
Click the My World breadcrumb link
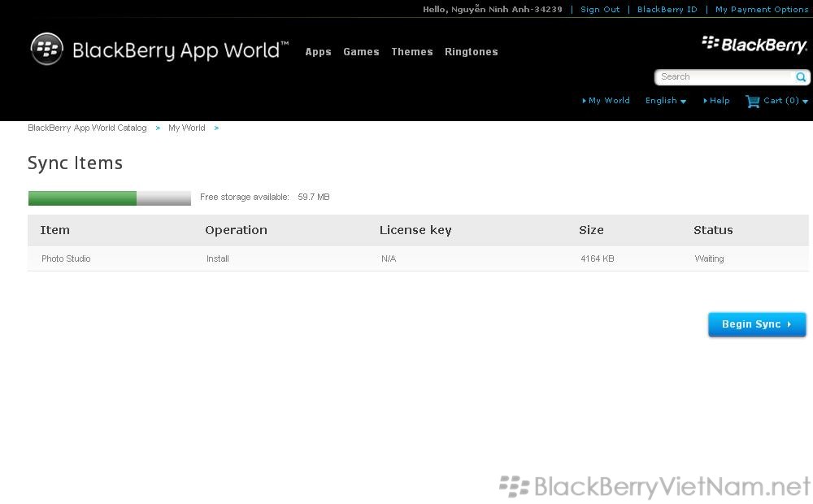coord(187,128)
